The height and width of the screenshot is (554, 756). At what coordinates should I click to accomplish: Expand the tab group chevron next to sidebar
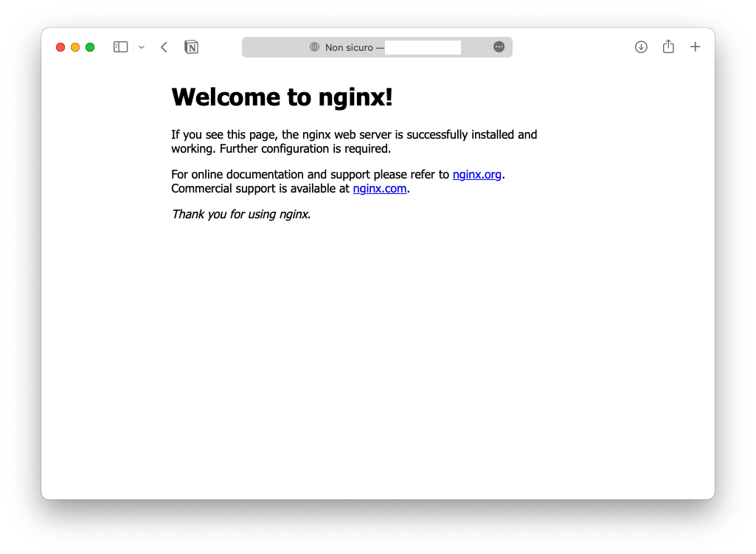pyautogui.click(x=142, y=47)
